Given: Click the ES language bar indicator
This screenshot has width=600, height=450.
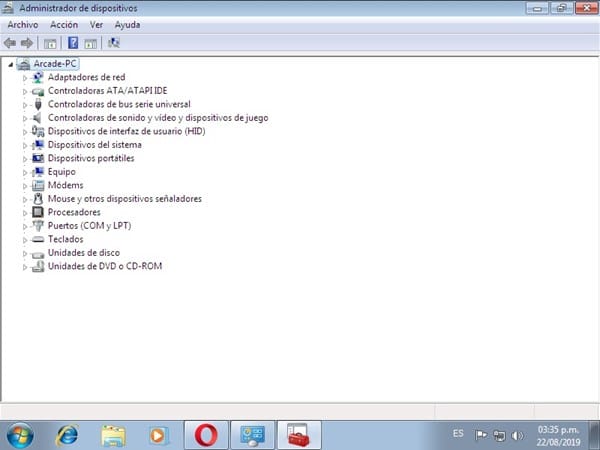Looking at the screenshot, I should pos(458,434).
